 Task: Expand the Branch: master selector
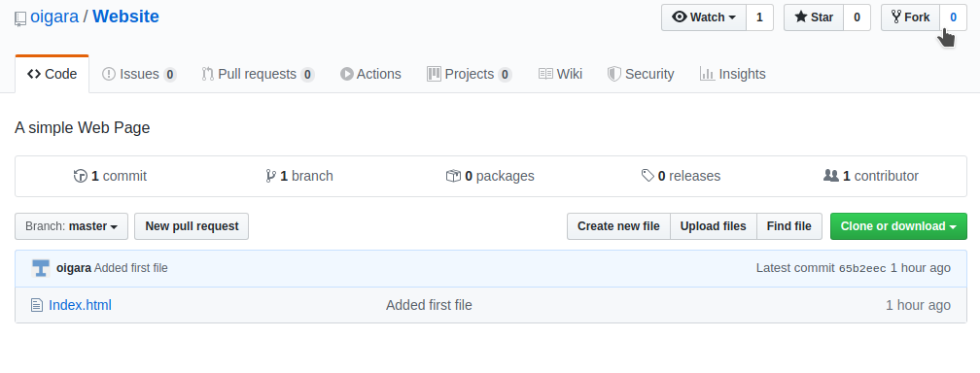(71, 226)
